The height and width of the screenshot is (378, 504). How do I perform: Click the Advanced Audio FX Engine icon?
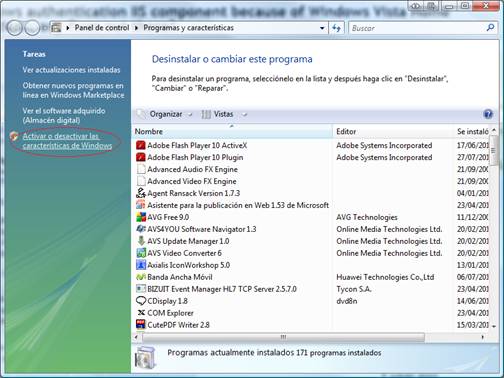click(x=141, y=169)
